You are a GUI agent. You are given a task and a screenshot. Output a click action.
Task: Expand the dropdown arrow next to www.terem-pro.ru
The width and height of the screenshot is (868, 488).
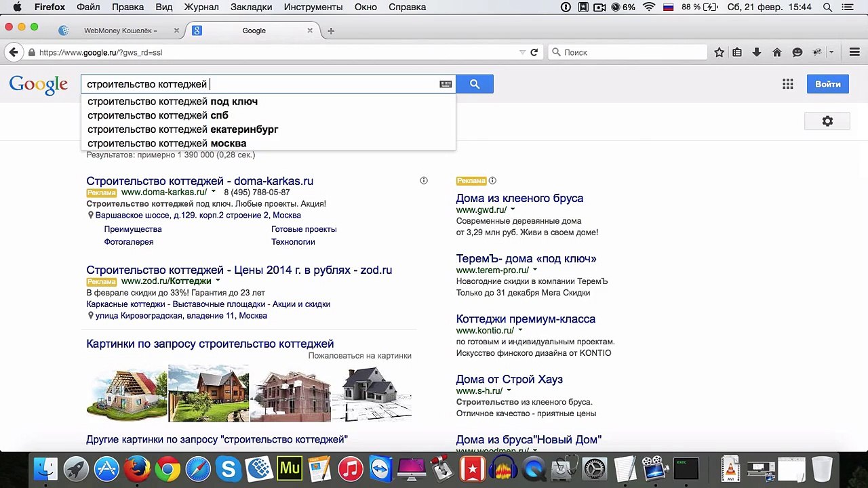(534, 270)
